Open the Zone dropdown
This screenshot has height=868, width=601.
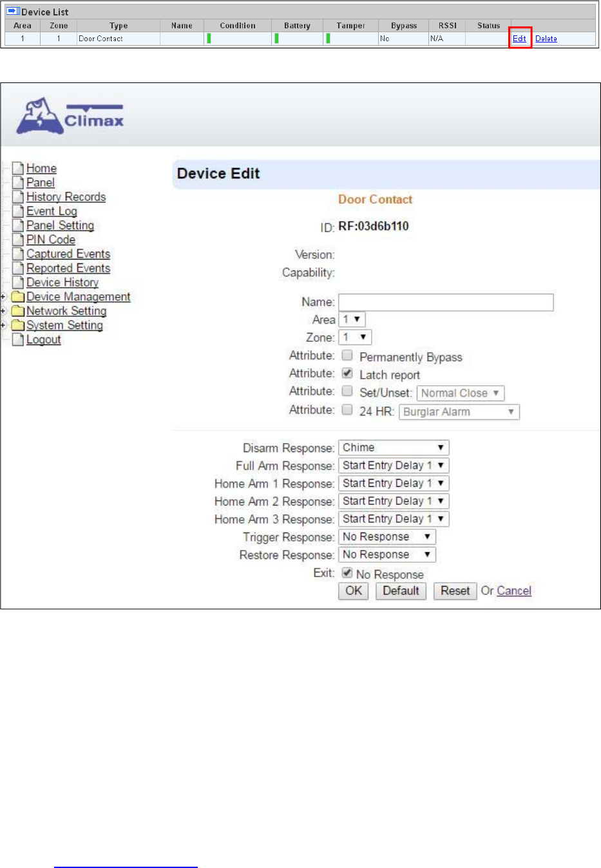pos(355,337)
